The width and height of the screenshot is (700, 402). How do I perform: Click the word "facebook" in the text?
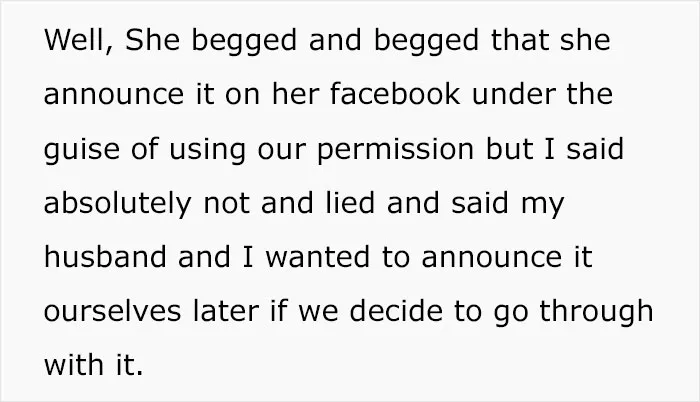pyautogui.click(x=395, y=94)
